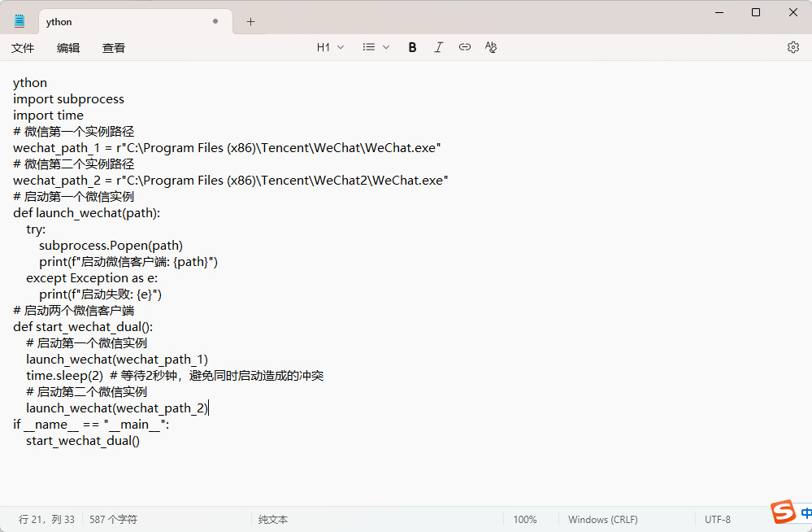Open the 100% zoom level indicator
Viewport: 812px width, 532px height.
[524, 519]
